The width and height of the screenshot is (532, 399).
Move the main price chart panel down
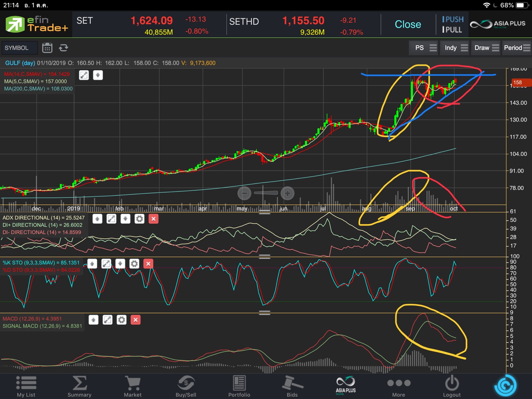pyautogui.click(x=98, y=75)
